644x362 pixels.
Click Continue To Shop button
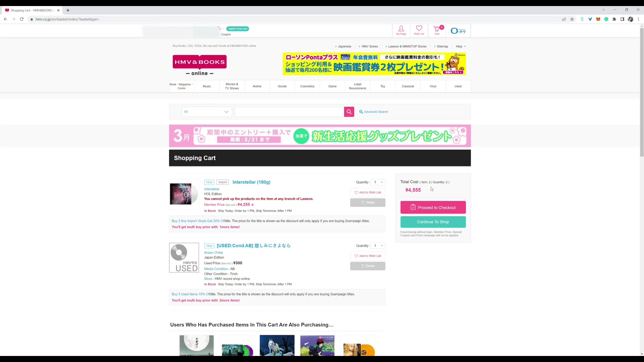click(x=433, y=222)
